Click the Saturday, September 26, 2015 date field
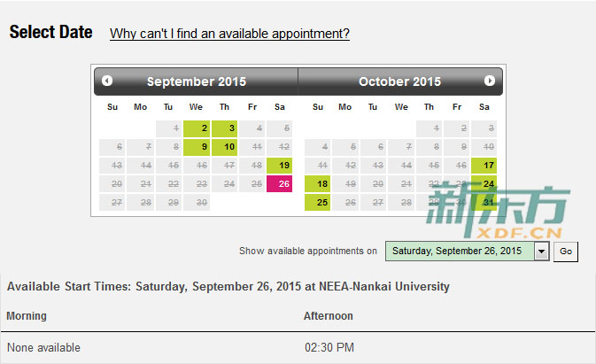Image resolution: width=596 pixels, height=364 pixels. (460, 252)
